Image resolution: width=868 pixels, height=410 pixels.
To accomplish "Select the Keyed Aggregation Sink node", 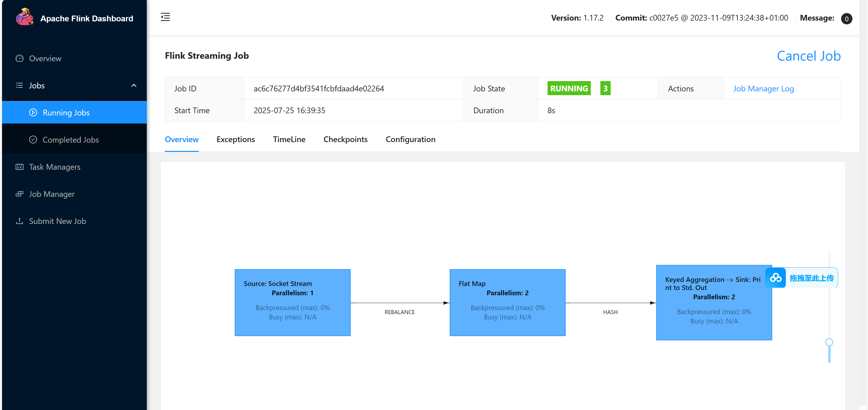I will coord(714,303).
